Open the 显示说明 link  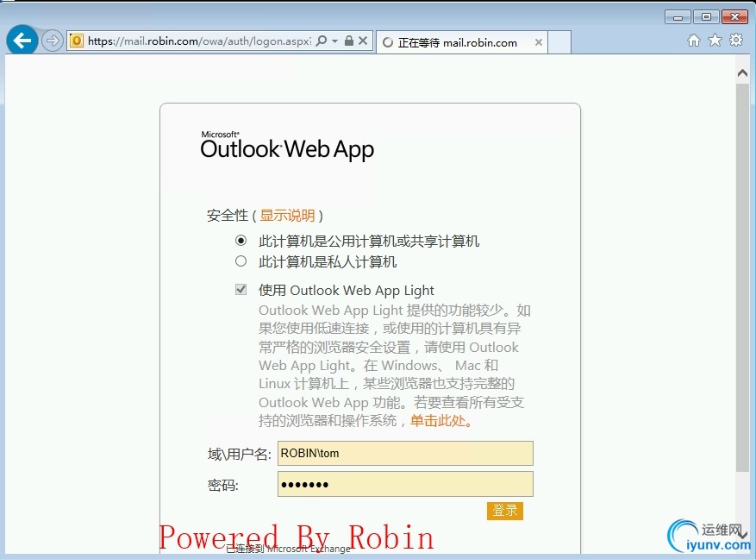pyautogui.click(x=287, y=215)
